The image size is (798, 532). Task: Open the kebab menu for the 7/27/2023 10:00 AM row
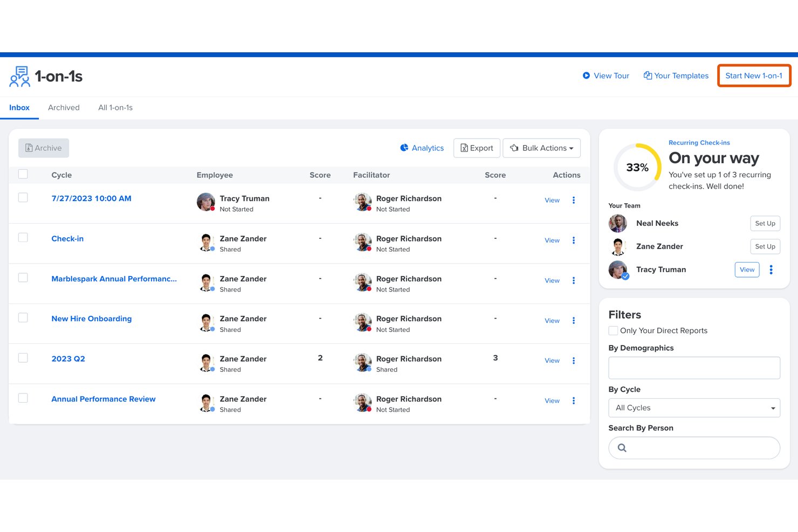point(574,200)
